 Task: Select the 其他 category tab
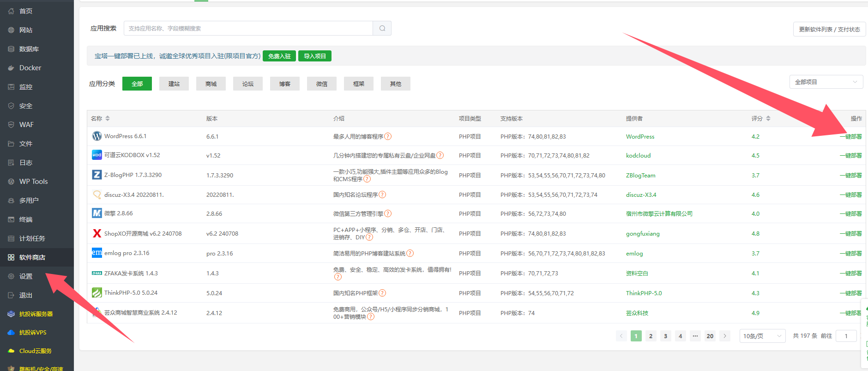point(396,84)
